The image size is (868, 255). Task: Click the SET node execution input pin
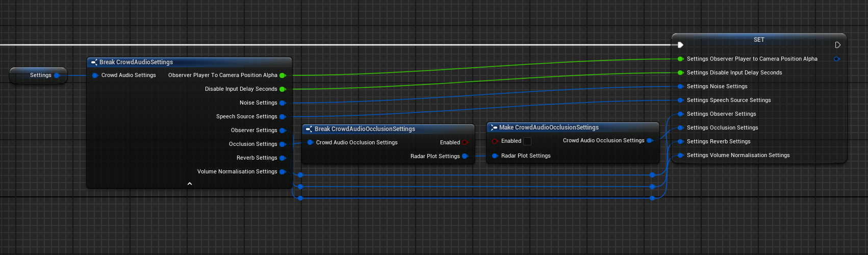[680, 45]
